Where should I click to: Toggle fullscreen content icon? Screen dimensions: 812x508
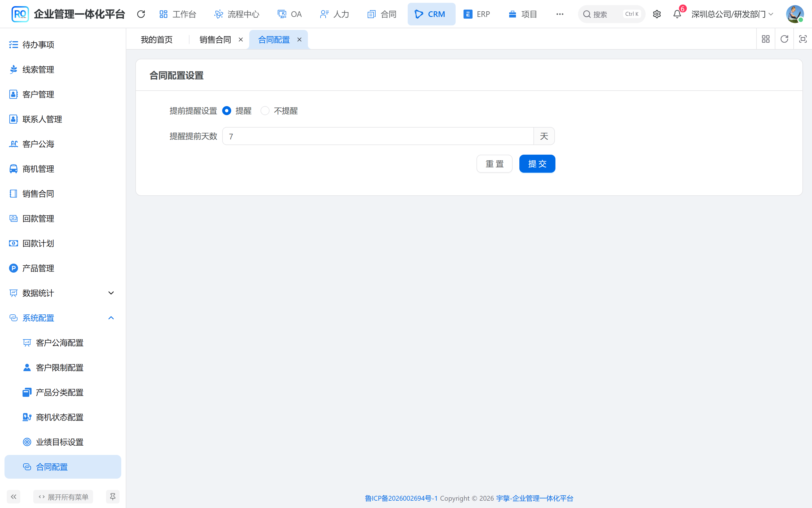click(803, 39)
